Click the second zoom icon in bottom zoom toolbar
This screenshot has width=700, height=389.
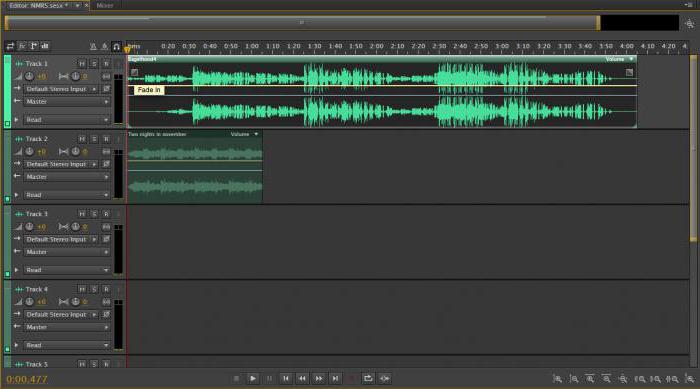[574, 379]
